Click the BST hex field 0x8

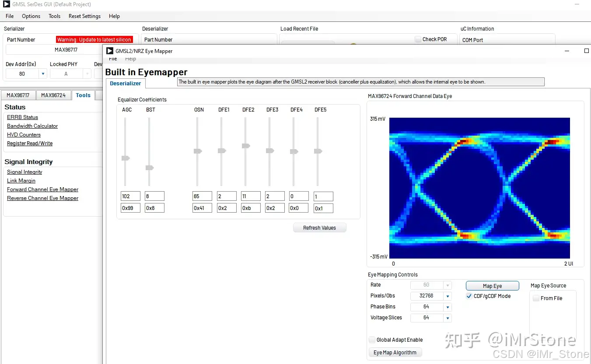154,208
